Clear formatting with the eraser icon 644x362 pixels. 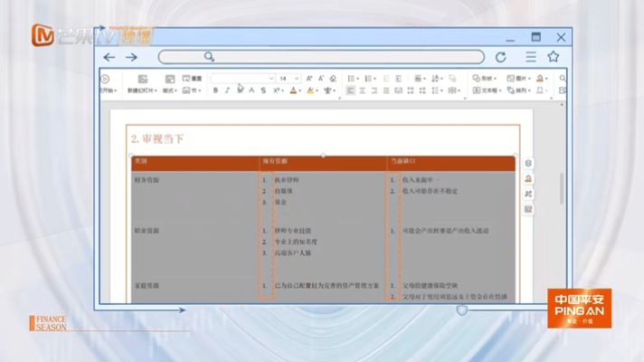[333, 78]
